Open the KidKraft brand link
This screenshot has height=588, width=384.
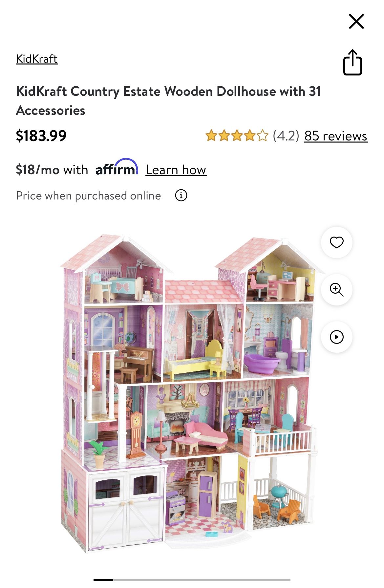pos(37,59)
